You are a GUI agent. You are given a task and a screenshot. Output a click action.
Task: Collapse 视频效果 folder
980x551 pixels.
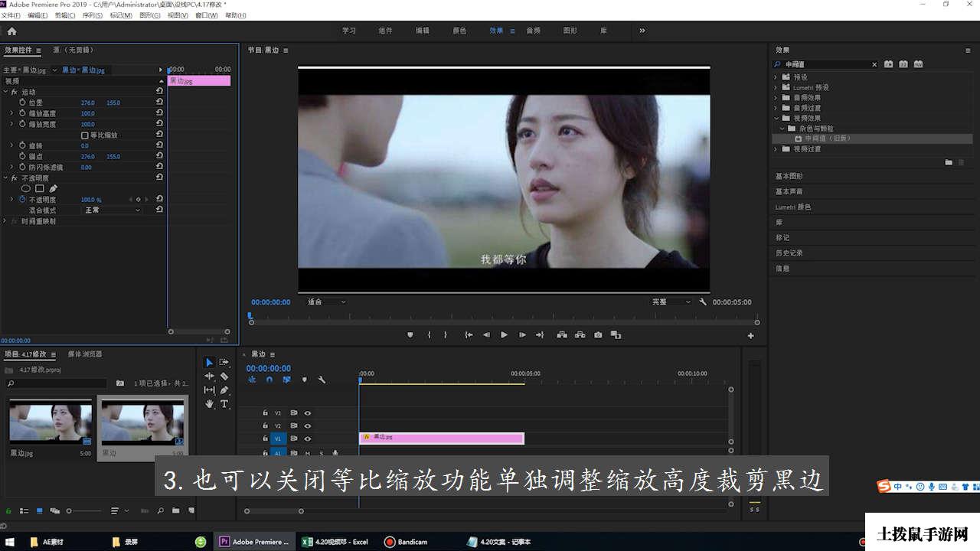pyautogui.click(x=776, y=118)
